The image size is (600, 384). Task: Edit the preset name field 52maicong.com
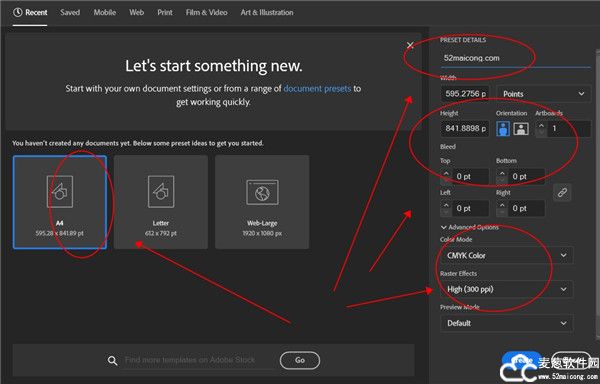[x=515, y=59]
